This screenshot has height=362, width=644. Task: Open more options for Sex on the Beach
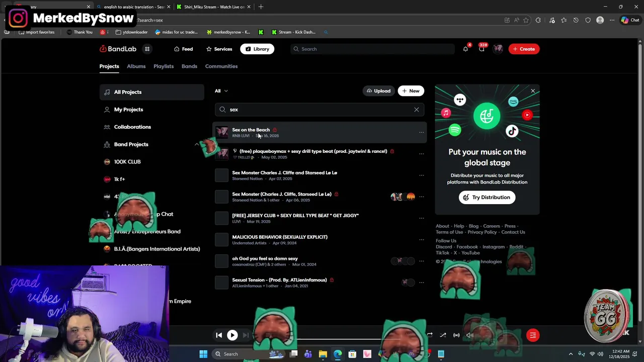point(421,133)
